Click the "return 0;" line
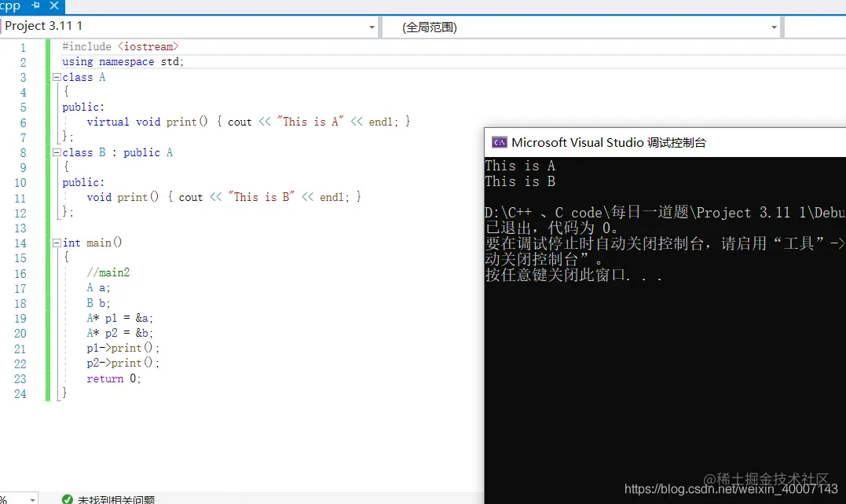 point(114,378)
